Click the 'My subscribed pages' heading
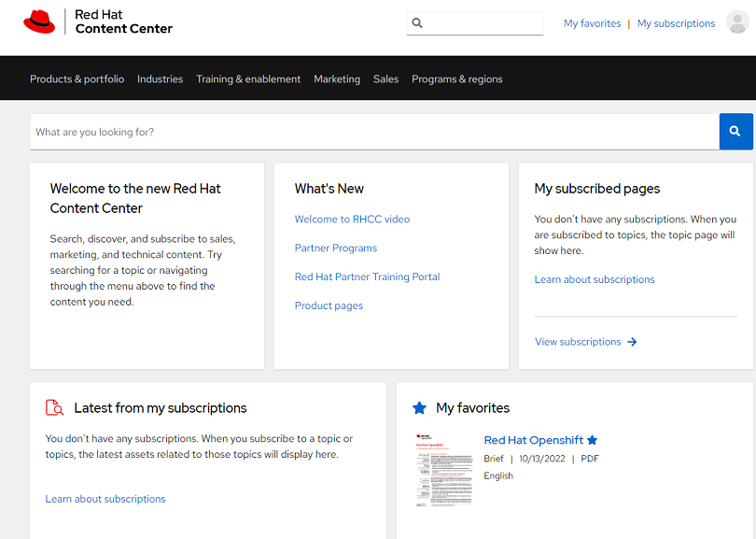Image resolution: width=756 pixels, height=539 pixels. point(597,189)
